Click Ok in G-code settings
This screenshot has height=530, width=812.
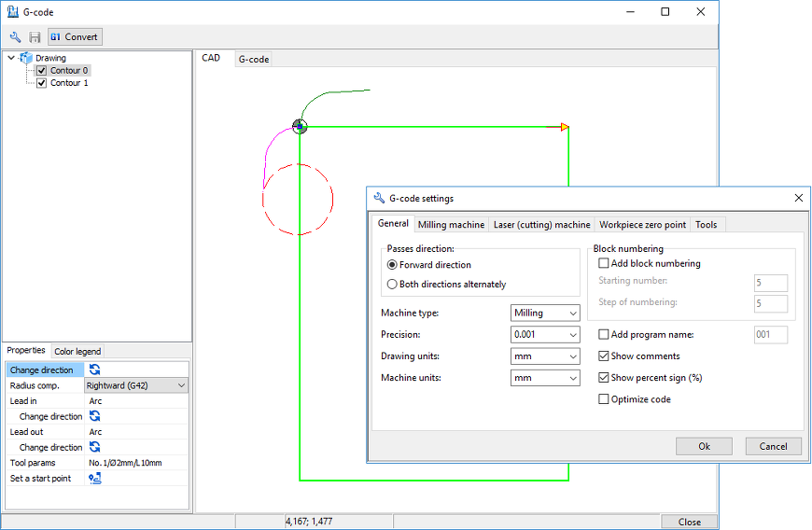[704, 446]
